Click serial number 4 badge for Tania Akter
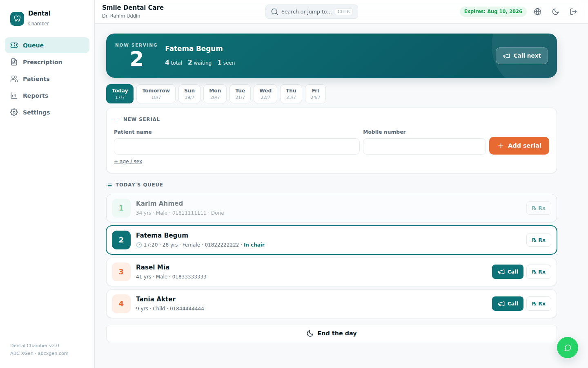The height and width of the screenshot is (368, 588). click(121, 304)
